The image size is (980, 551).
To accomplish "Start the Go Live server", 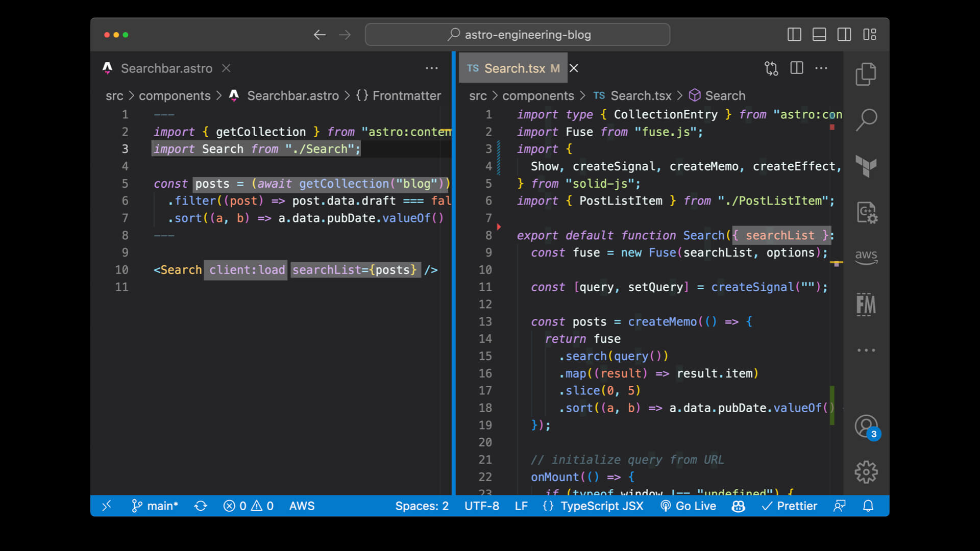I will pyautogui.click(x=688, y=506).
